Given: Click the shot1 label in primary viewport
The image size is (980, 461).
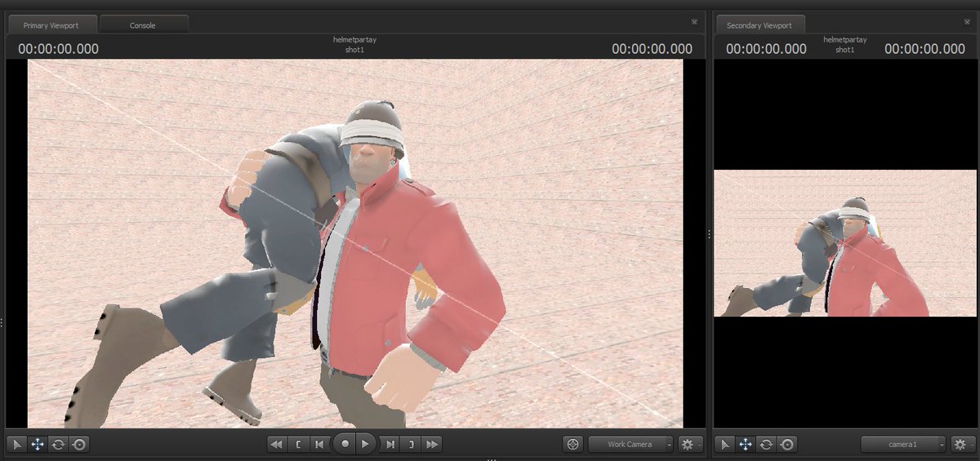Looking at the screenshot, I should coord(354,50).
